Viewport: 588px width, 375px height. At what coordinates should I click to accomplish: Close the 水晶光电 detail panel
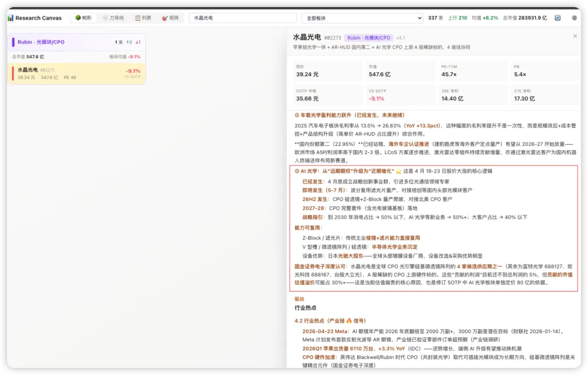pos(575,36)
